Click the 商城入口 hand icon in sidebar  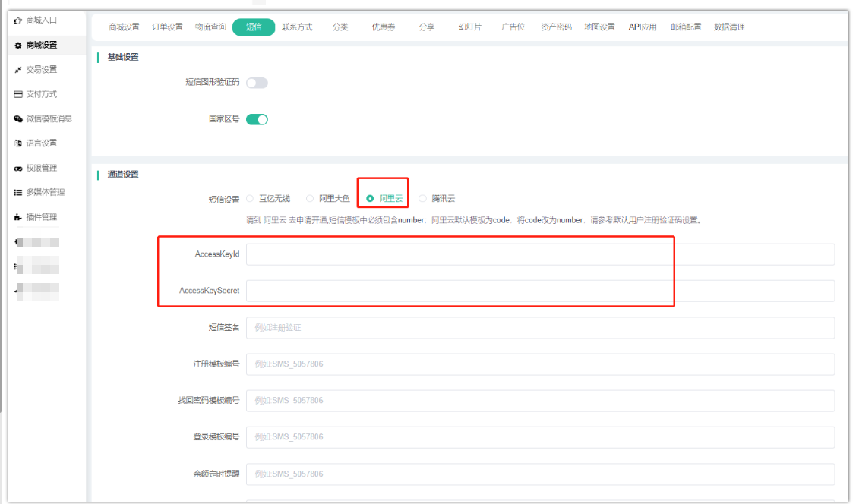(18, 20)
